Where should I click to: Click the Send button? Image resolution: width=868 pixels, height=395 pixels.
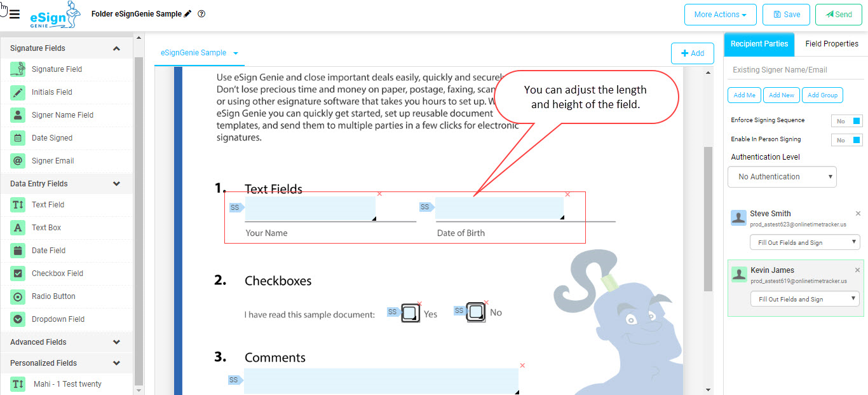pyautogui.click(x=839, y=15)
